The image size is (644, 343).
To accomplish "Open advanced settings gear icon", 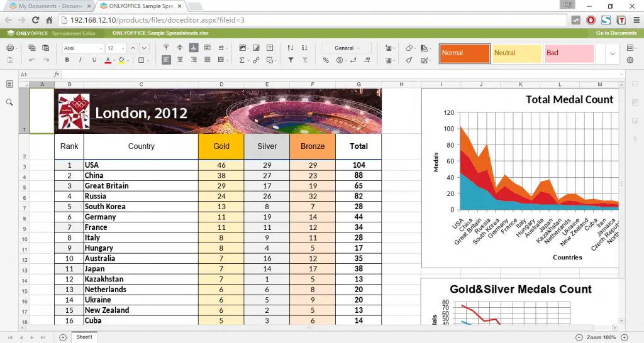I will (x=630, y=60).
